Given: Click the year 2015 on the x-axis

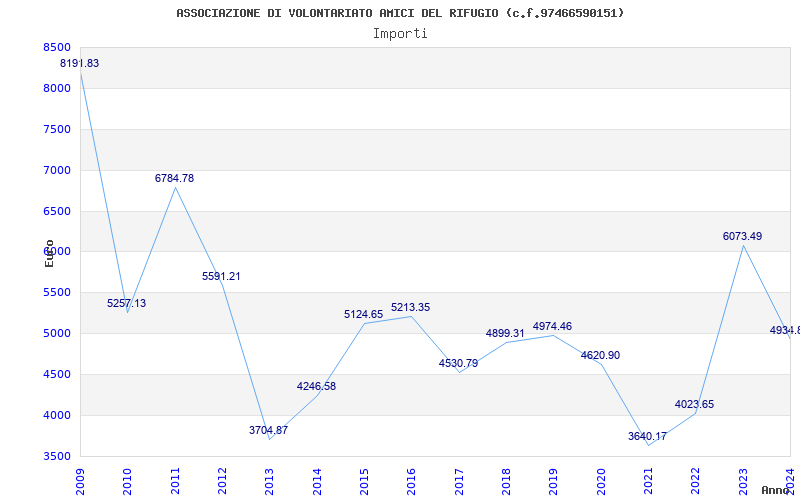Looking at the screenshot, I should 364,481.
